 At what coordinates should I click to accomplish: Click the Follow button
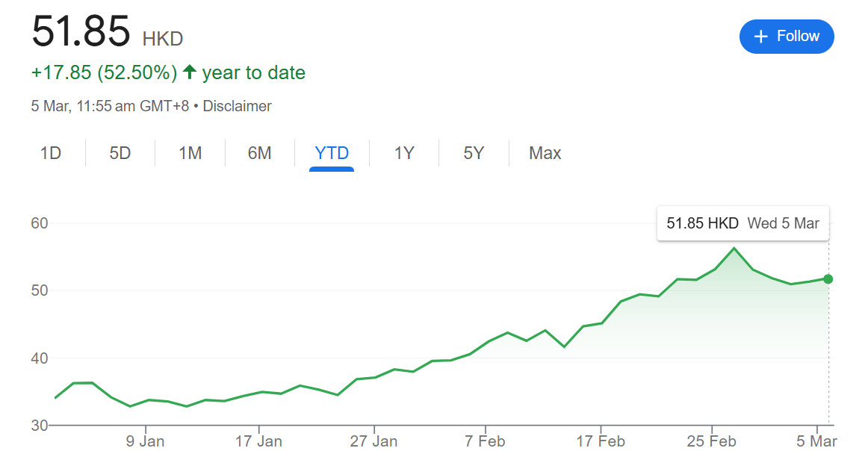click(787, 37)
